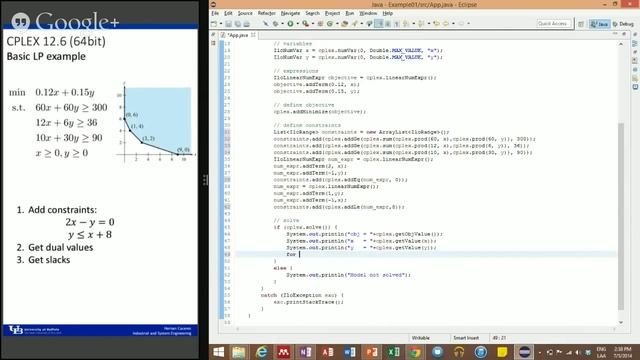Click the Last Edit Location icon
Screen dimensions: 640x360
(x=437, y=24)
